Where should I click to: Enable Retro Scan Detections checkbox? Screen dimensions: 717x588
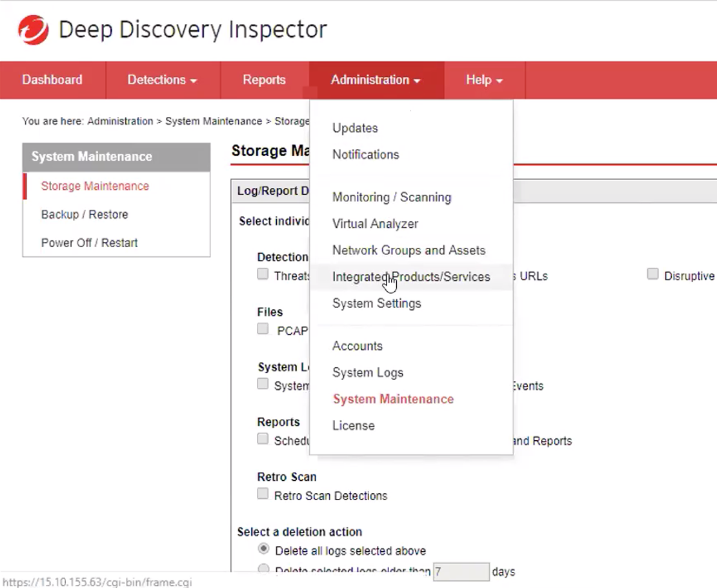coord(263,493)
